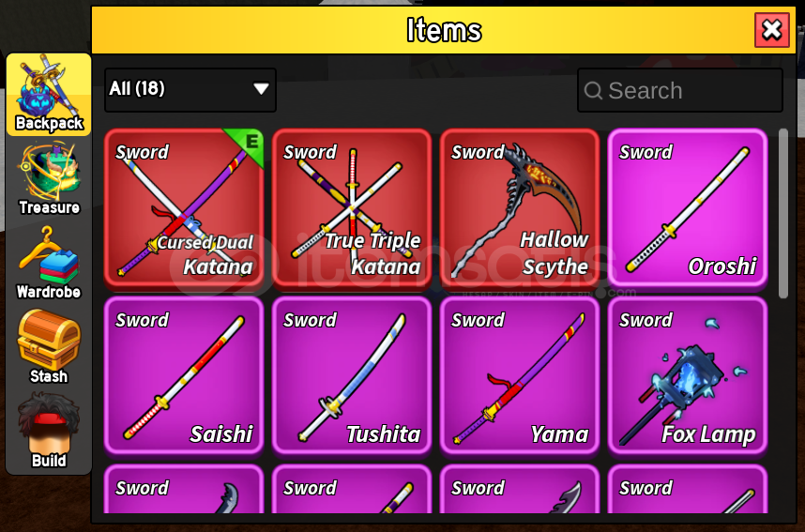
Task: Select the Oroshi sword
Action: pos(688,207)
